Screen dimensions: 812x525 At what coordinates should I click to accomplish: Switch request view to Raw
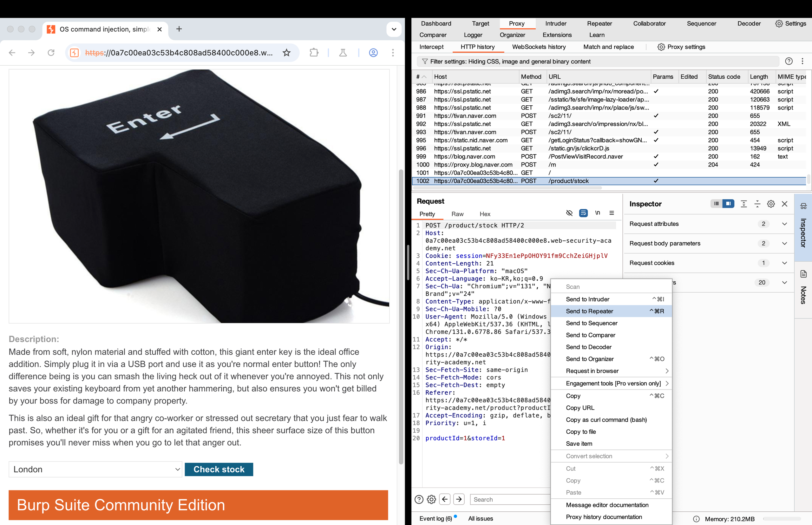pyautogui.click(x=457, y=214)
